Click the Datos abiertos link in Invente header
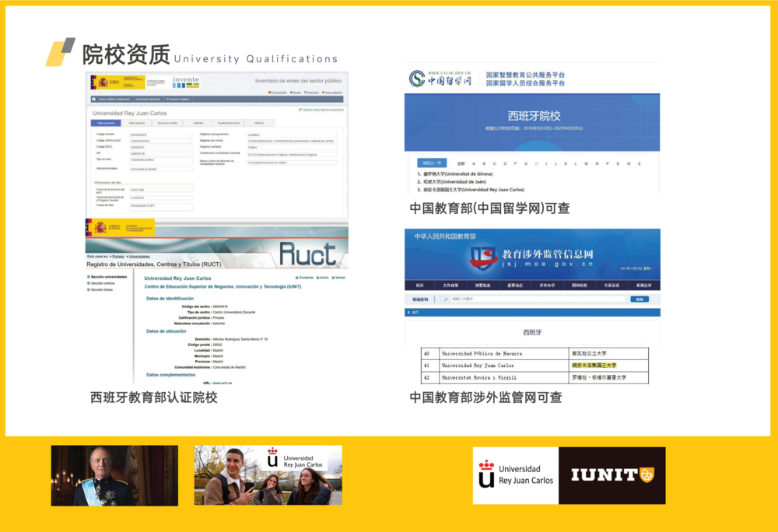Screen dimensions: 778x532 click(x=332, y=93)
